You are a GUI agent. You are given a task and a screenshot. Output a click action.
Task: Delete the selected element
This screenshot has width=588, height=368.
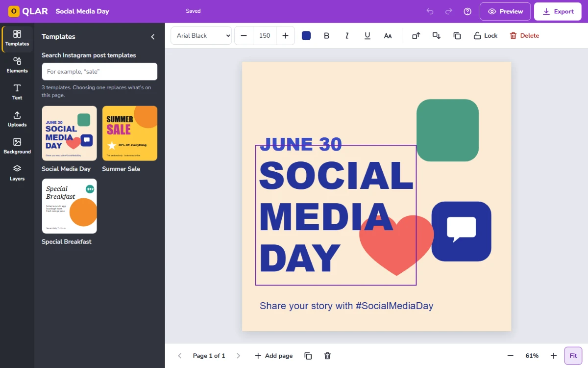coord(524,36)
